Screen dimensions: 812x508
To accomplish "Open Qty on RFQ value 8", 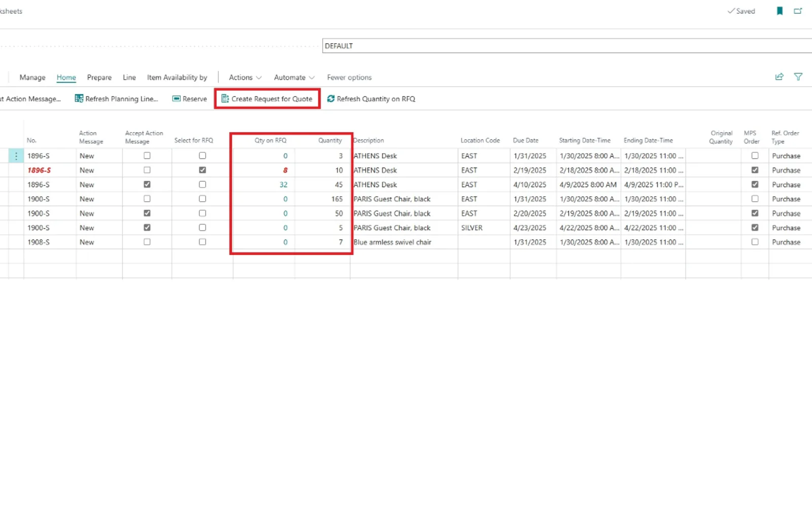I will 285,170.
